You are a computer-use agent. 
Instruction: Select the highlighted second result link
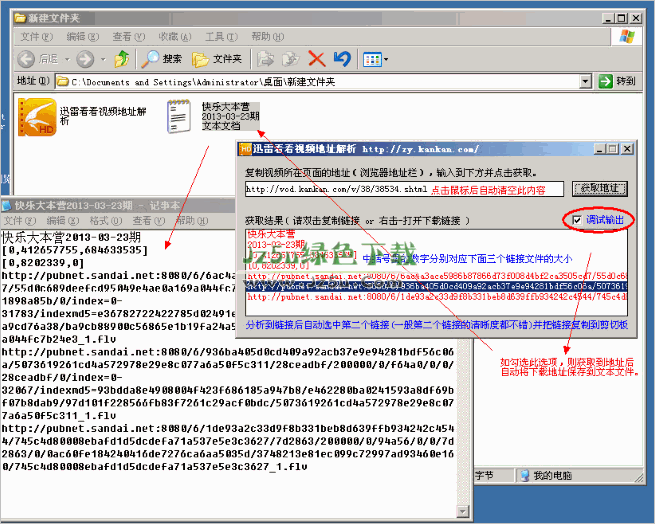pos(436,286)
